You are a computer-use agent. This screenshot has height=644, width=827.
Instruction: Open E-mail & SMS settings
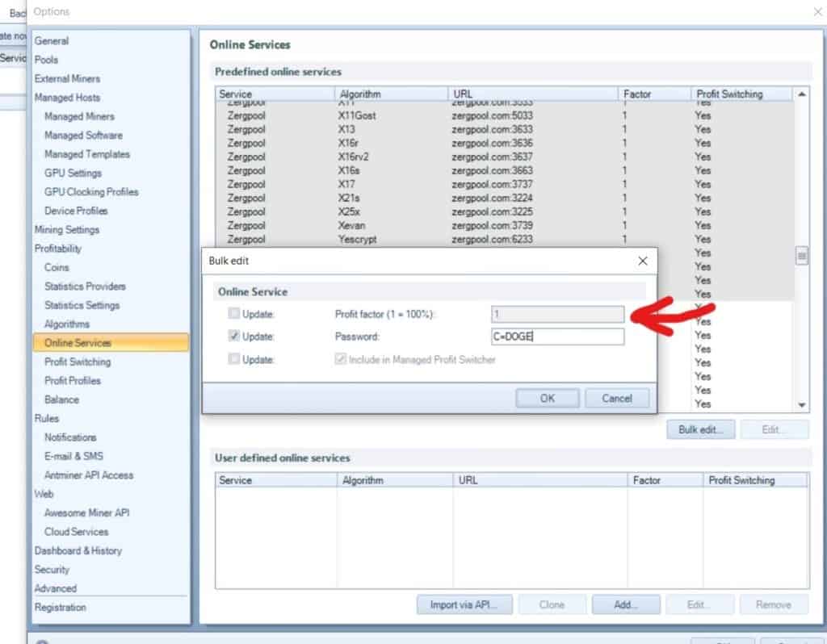tap(73, 457)
